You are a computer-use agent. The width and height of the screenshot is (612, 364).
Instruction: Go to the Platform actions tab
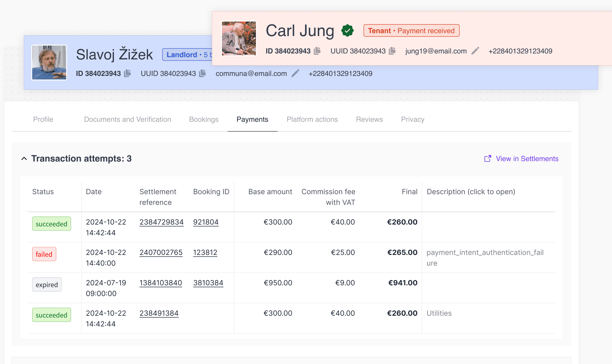tap(312, 119)
